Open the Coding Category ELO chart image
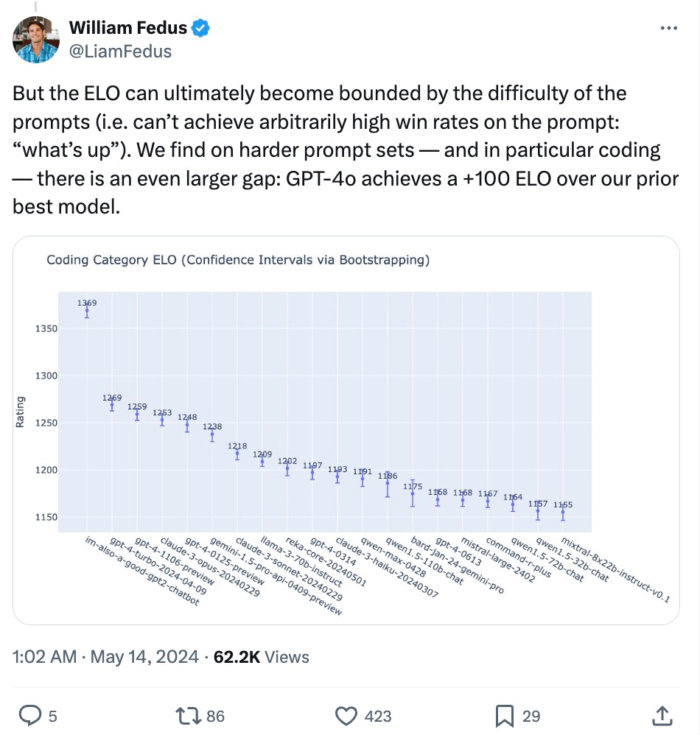The image size is (700, 735). pos(346,430)
